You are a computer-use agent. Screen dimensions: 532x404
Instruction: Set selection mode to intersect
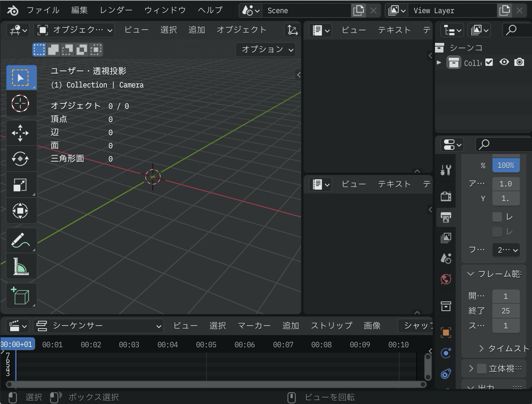click(96, 50)
